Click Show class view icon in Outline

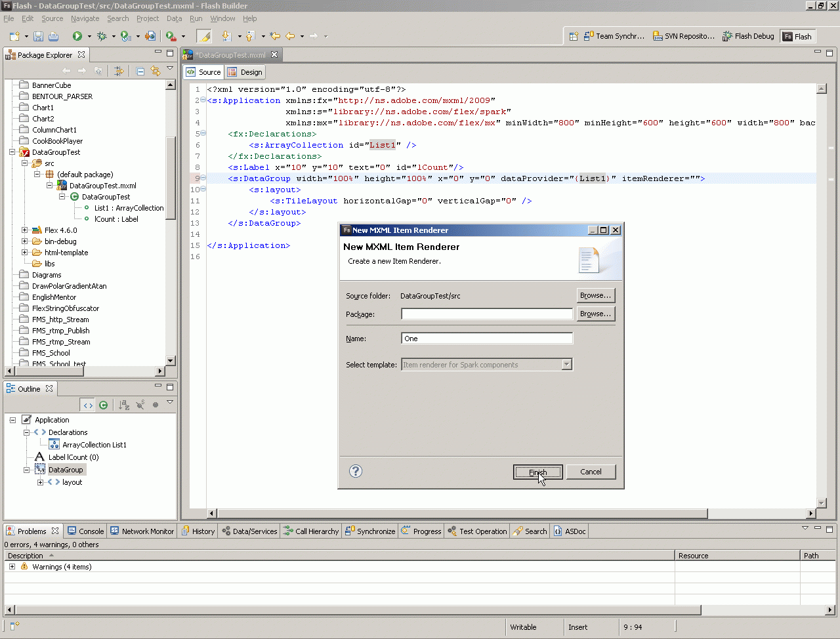(103, 405)
